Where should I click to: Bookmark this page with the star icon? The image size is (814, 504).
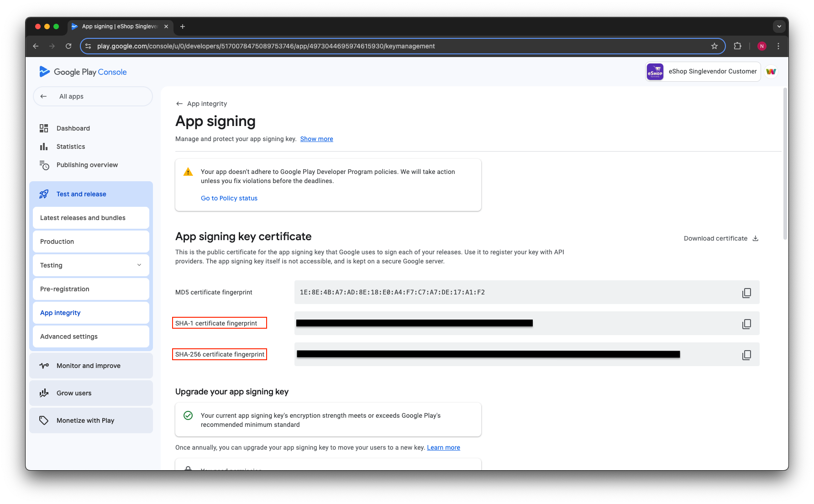714,46
